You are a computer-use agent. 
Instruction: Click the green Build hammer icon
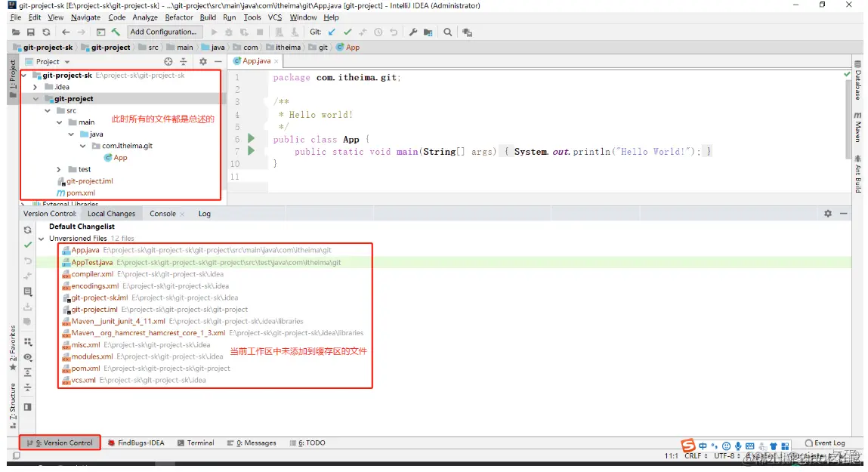116,32
